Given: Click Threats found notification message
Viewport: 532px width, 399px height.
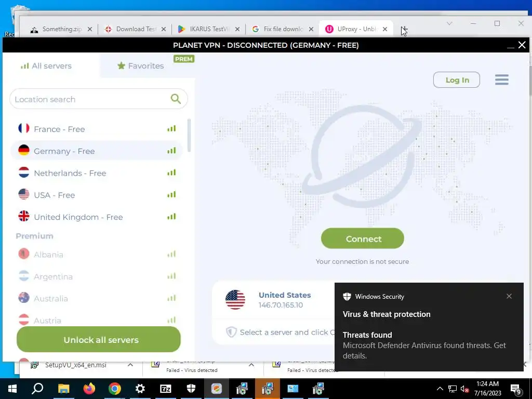Looking at the screenshot, I should coord(424,345).
